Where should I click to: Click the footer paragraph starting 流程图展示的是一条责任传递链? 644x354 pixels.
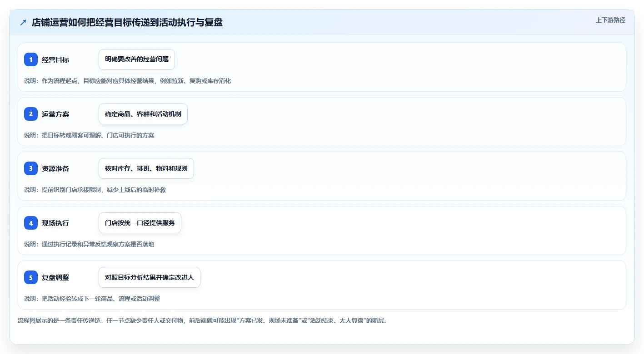[x=202, y=320]
